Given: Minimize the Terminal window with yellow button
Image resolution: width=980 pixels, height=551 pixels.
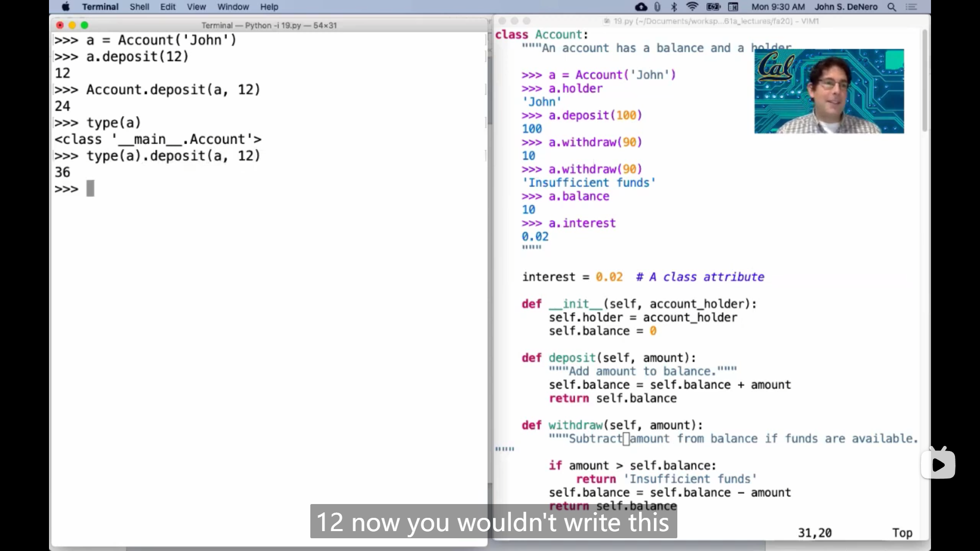Looking at the screenshot, I should [x=72, y=25].
